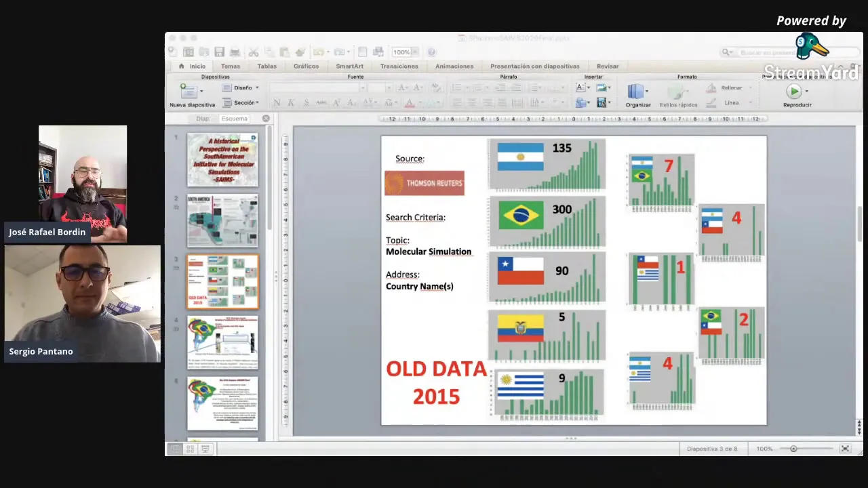Select slide 2 South America map thumbnail
868x488 pixels.
click(222, 220)
